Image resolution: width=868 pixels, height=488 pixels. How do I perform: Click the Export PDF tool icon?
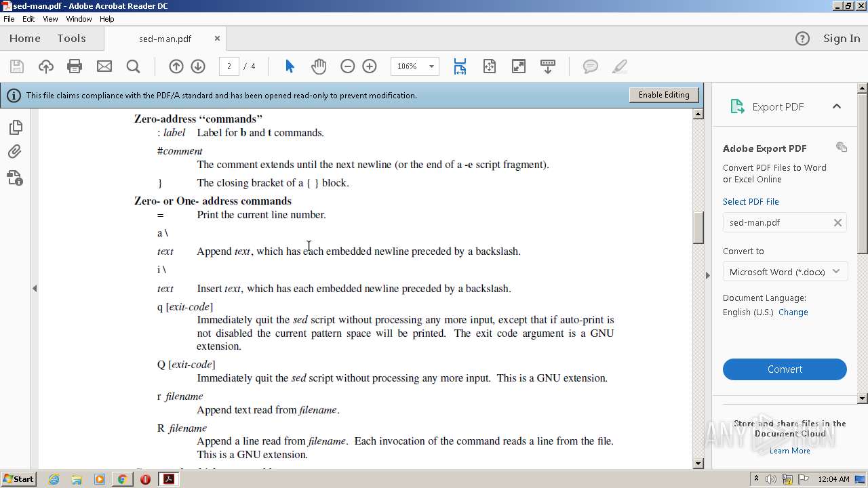pos(737,106)
